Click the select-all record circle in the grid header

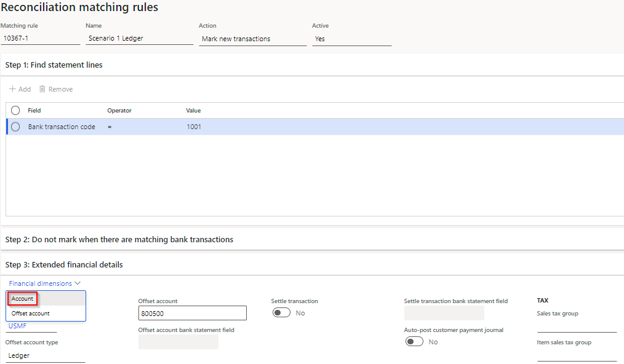pos(15,110)
